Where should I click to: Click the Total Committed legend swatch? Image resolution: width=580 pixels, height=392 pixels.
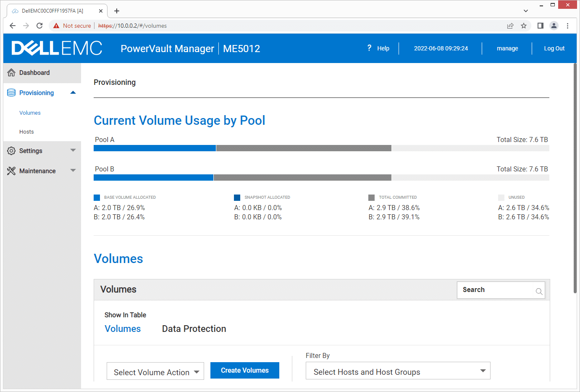371,197
